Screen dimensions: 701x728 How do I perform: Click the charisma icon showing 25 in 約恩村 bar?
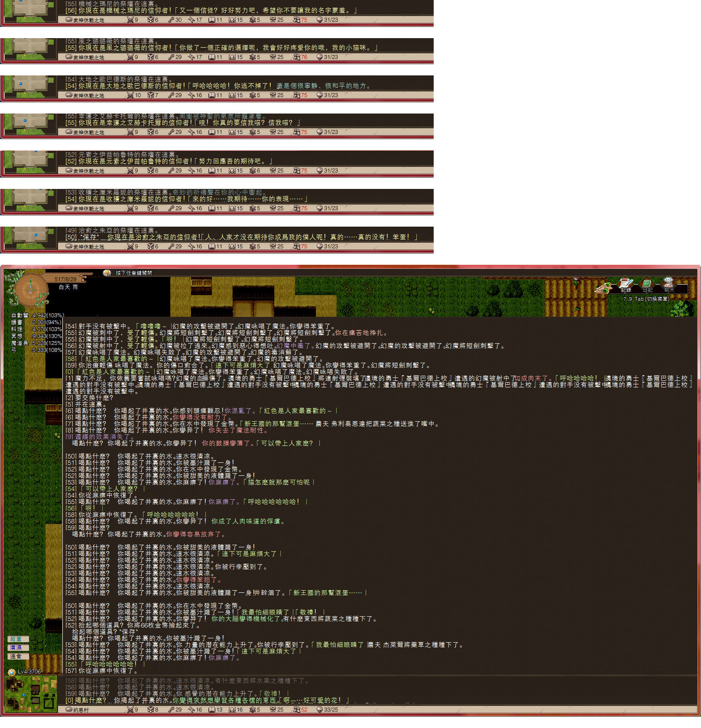[x=273, y=709]
